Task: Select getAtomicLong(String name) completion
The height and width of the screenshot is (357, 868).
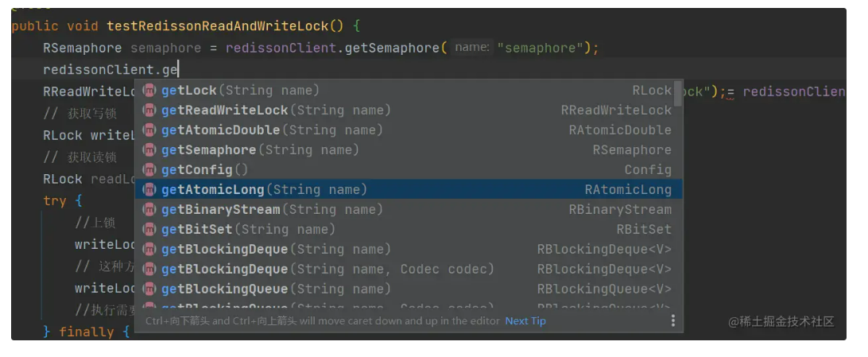Action: pos(264,190)
